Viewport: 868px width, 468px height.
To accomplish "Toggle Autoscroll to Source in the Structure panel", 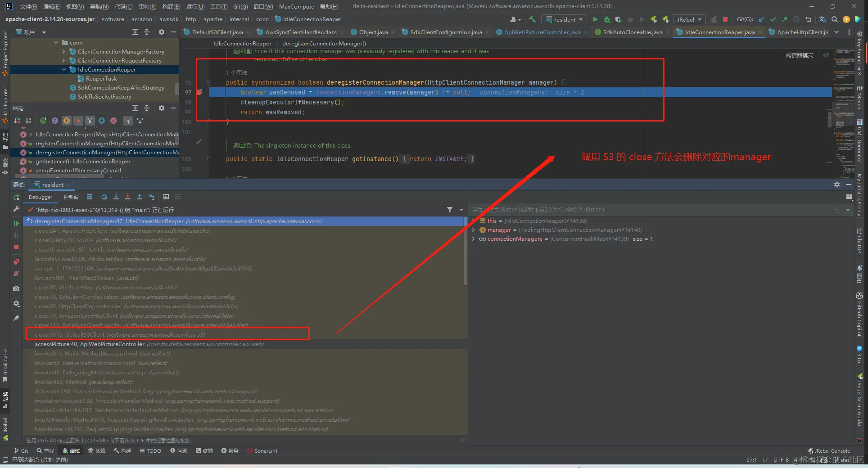I will tap(128, 121).
